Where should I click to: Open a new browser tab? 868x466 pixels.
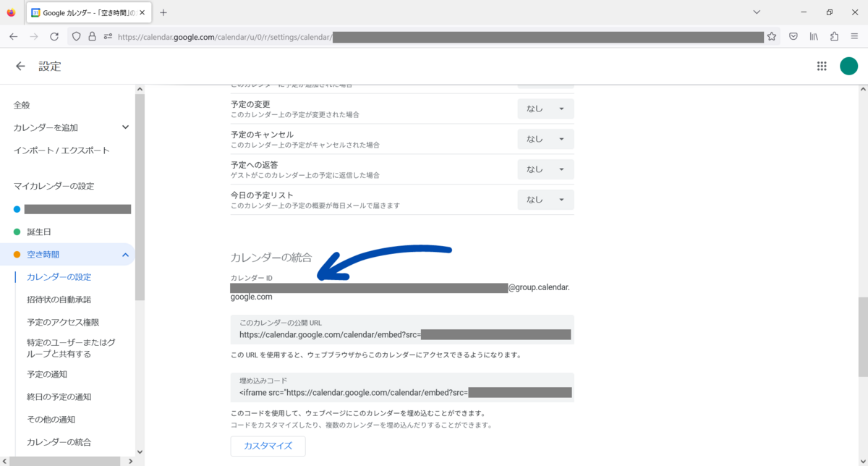163,12
